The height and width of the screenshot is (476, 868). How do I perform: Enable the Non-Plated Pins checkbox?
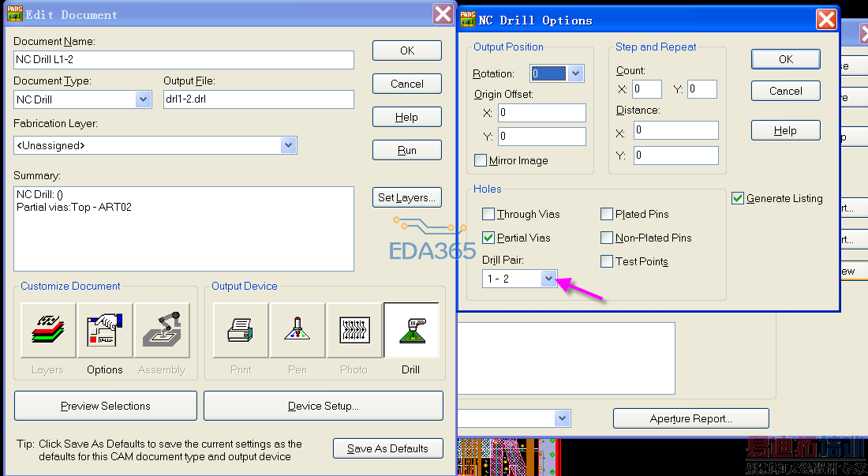click(607, 238)
